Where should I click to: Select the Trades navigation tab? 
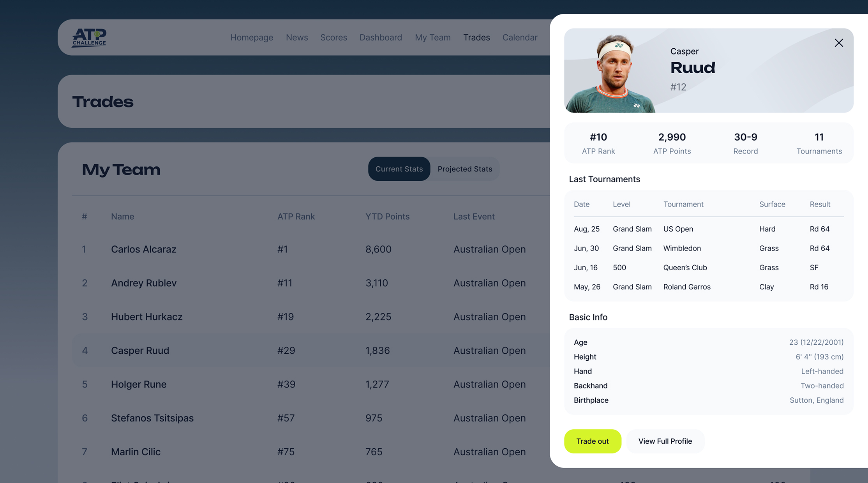point(476,37)
